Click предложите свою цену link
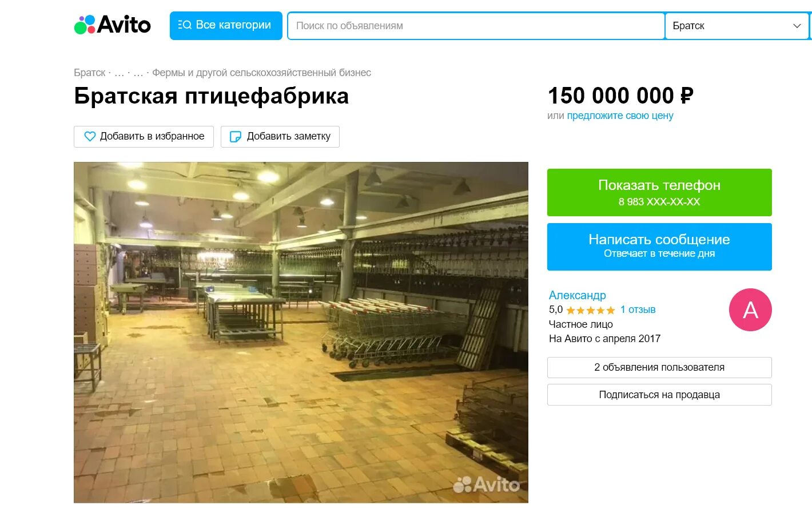The width and height of the screenshot is (812, 508). pos(620,116)
